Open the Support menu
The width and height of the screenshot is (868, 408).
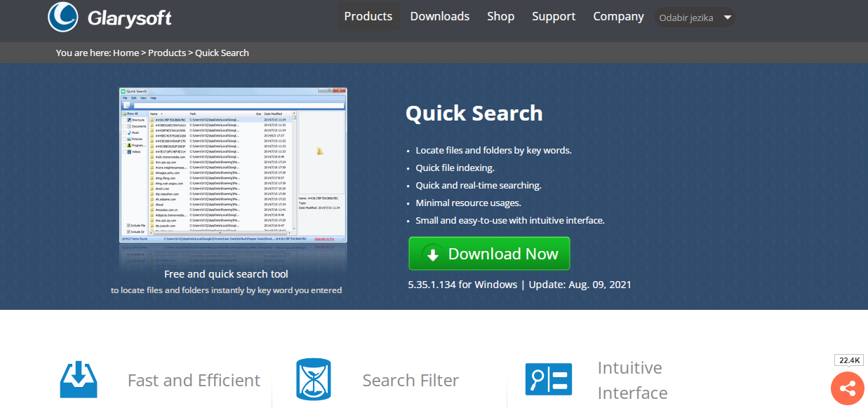pos(554,16)
